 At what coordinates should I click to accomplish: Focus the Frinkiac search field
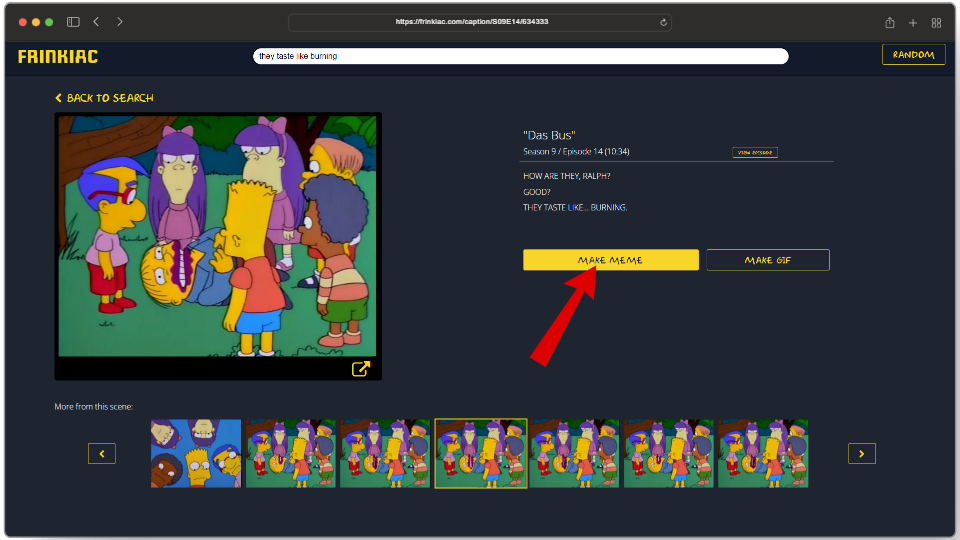point(520,56)
